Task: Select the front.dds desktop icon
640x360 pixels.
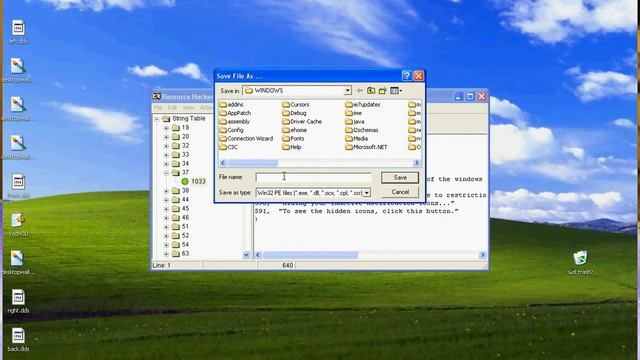Action: (x=18, y=187)
